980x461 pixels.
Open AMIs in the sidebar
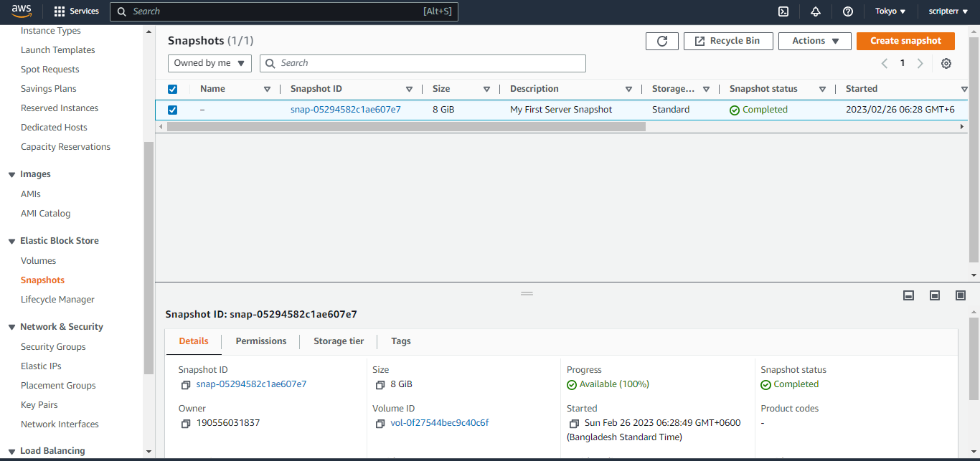[x=31, y=194]
